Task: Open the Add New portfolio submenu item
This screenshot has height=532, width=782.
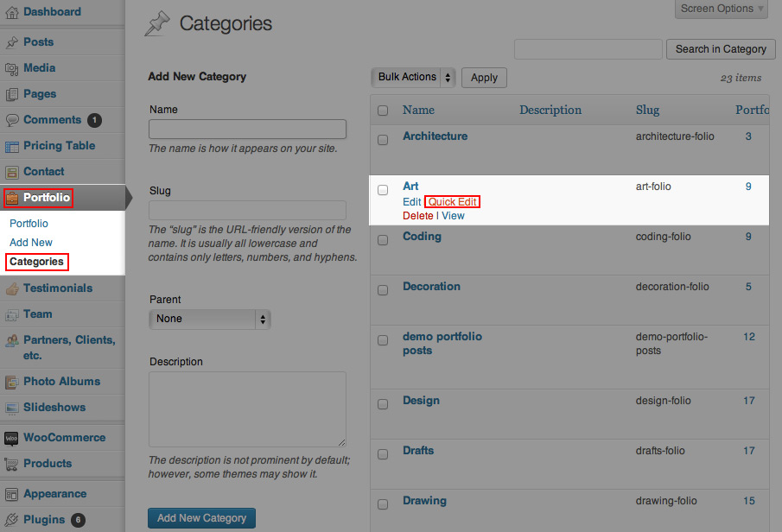Action: 31,243
